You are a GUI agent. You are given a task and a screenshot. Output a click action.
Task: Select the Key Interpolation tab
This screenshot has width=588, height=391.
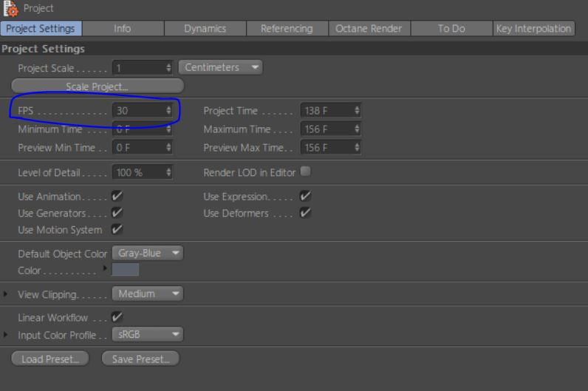coord(534,29)
